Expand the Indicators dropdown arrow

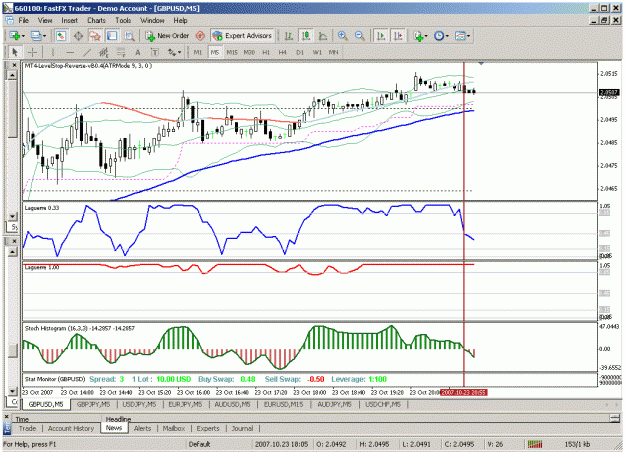(x=426, y=36)
